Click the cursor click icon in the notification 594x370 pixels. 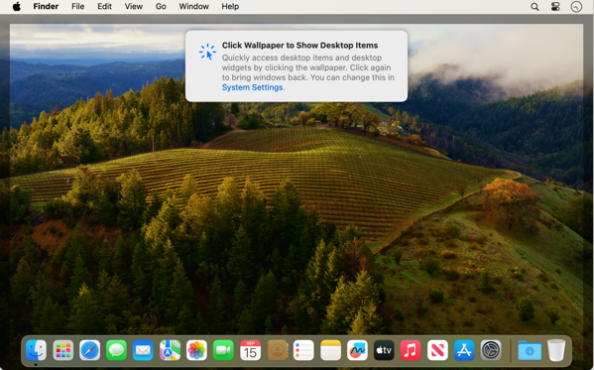coord(207,52)
